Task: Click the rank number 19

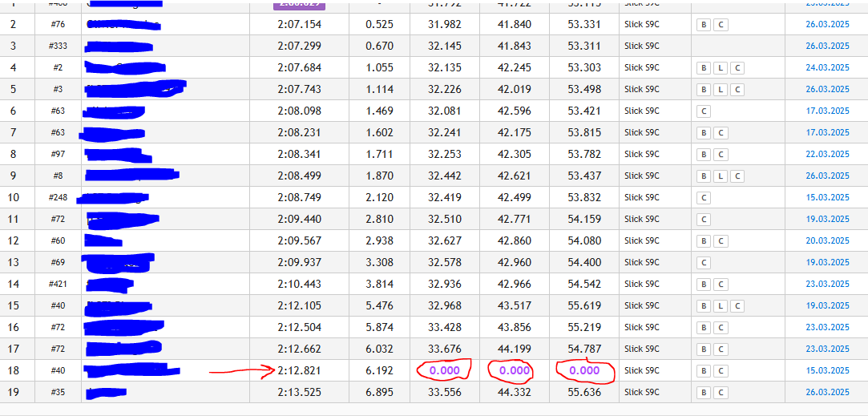Action: coord(14,393)
